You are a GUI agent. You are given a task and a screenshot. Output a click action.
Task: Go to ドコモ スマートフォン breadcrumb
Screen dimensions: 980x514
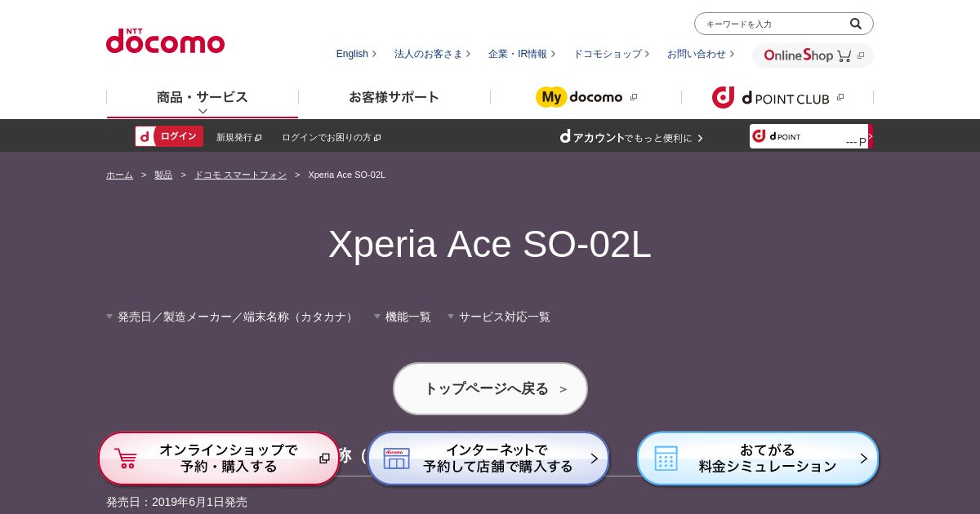pyautogui.click(x=240, y=175)
